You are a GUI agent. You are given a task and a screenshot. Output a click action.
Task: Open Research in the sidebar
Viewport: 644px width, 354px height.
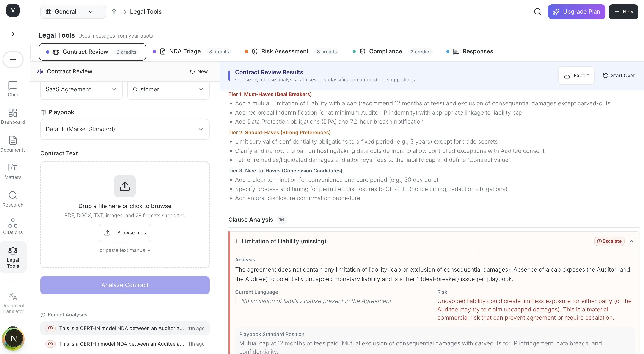point(13,199)
